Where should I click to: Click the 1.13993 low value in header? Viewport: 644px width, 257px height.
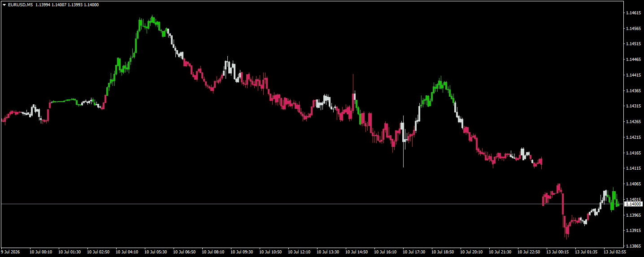tap(76, 5)
